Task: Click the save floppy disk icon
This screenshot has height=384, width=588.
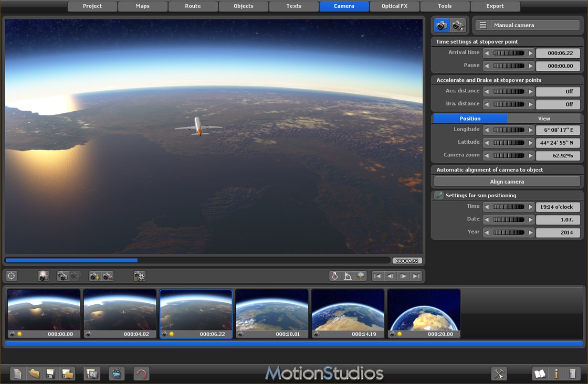Action: click(x=50, y=374)
